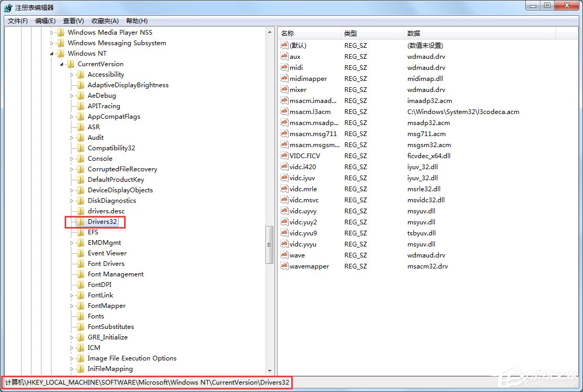Click the folder icon of Event Viewer
Screen dimensions: 583x392
[x=80, y=253]
